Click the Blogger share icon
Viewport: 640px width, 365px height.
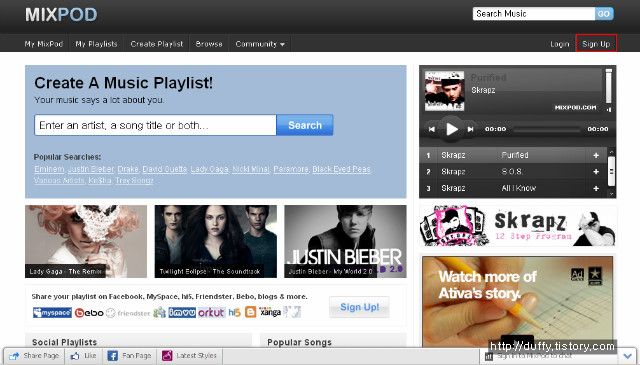pos(250,313)
